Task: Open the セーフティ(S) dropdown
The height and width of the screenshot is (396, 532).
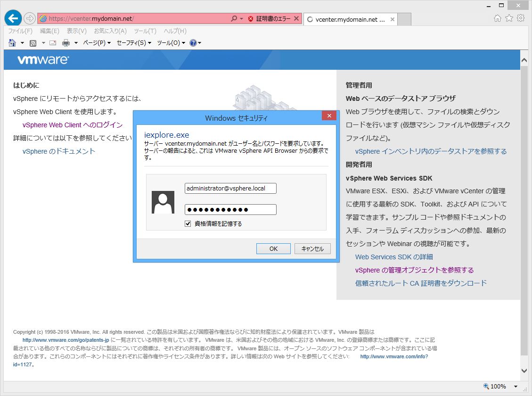Action: point(134,43)
